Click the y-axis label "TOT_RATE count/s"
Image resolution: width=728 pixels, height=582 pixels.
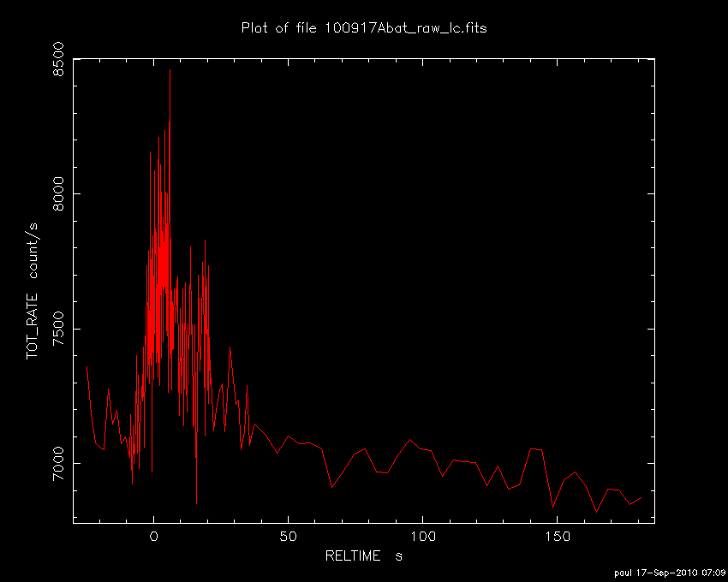[x=32, y=291]
